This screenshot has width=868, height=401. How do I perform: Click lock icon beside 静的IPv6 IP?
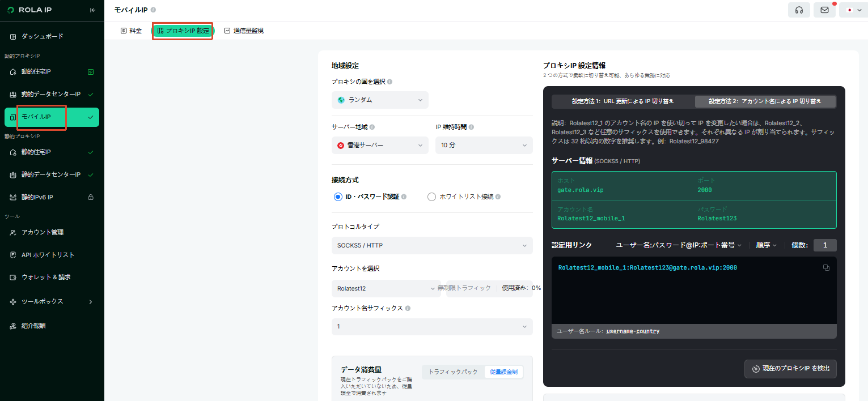tap(91, 197)
